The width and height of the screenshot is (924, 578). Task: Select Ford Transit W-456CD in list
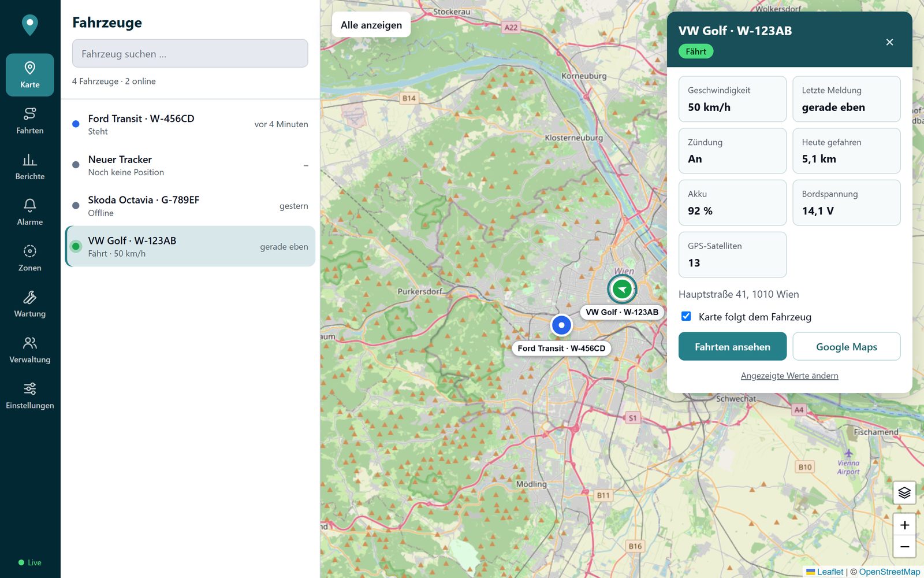(190, 124)
